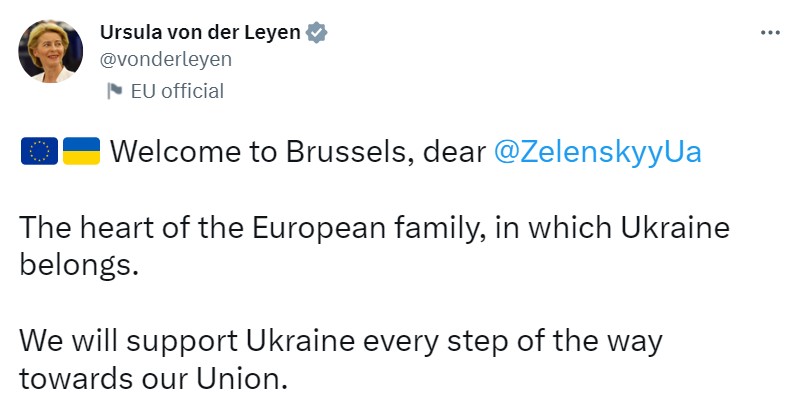Click the EU official label text
The image size is (790, 403).
[x=177, y=92]
